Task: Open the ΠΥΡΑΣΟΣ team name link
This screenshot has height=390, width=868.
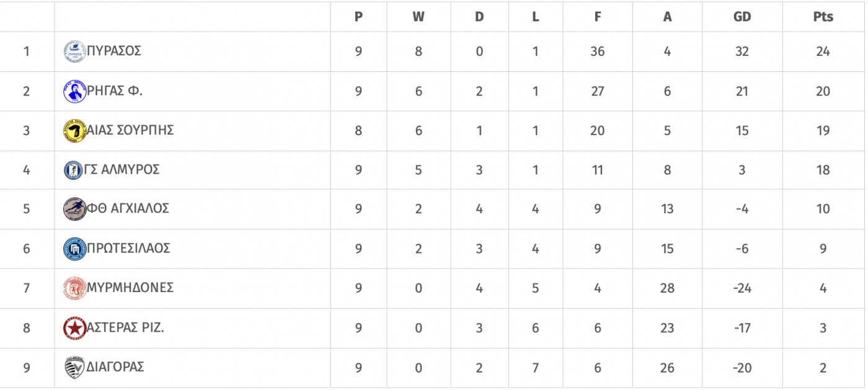Action: [x=114, y=51]
